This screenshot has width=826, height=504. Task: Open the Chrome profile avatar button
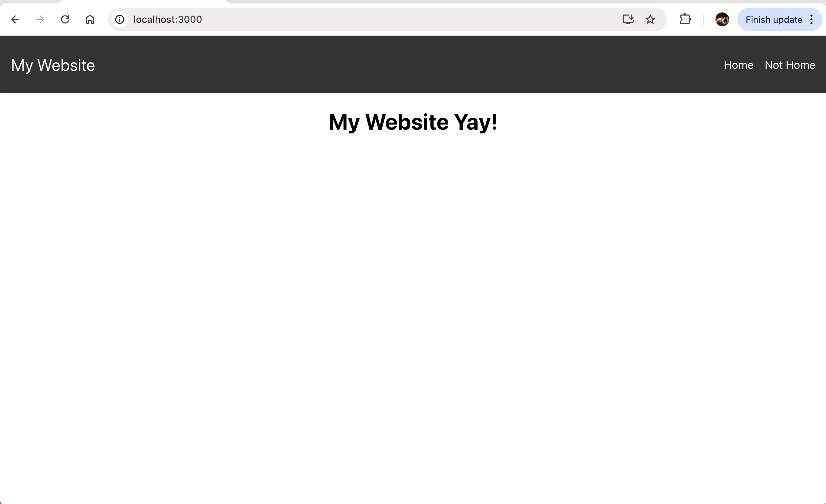click(x=722, y=19)
